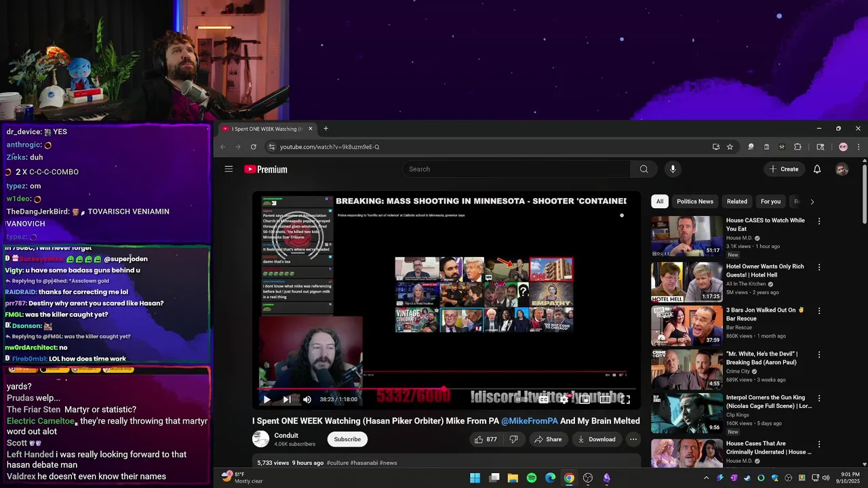This screenshot has width=868, height=488.
Task: Open the Chrome three-dot menu
Action: (x=858, y=146)
